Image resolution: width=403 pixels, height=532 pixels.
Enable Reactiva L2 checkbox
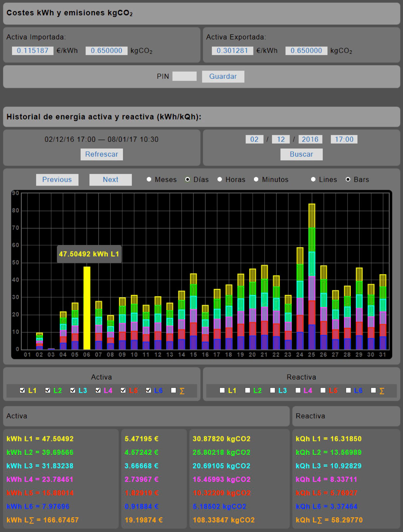coord(248,390)
